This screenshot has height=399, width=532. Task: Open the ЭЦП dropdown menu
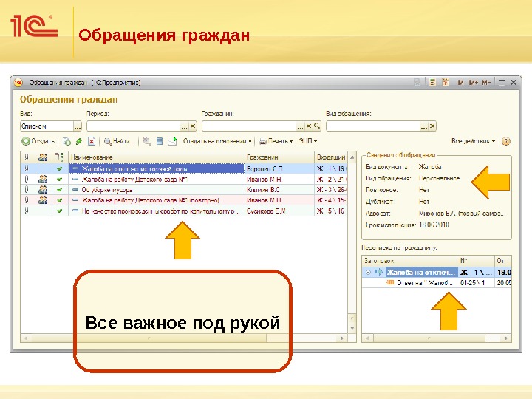click(x=308, y=141)
